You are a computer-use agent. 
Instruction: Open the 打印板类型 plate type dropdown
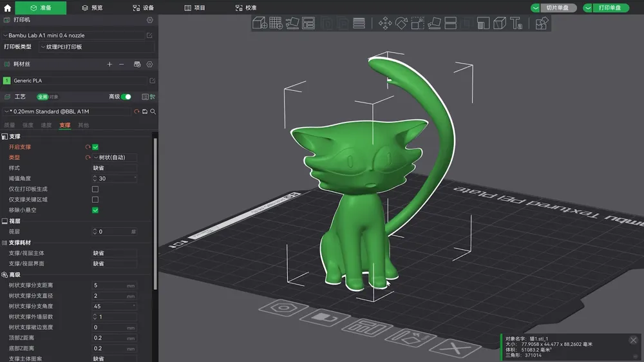coord(97,47)
